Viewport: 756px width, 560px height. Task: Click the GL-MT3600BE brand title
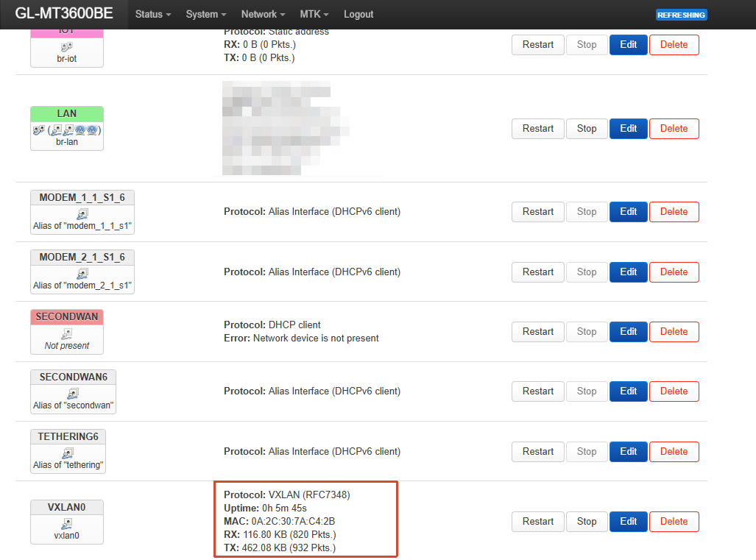coord(64,13)
